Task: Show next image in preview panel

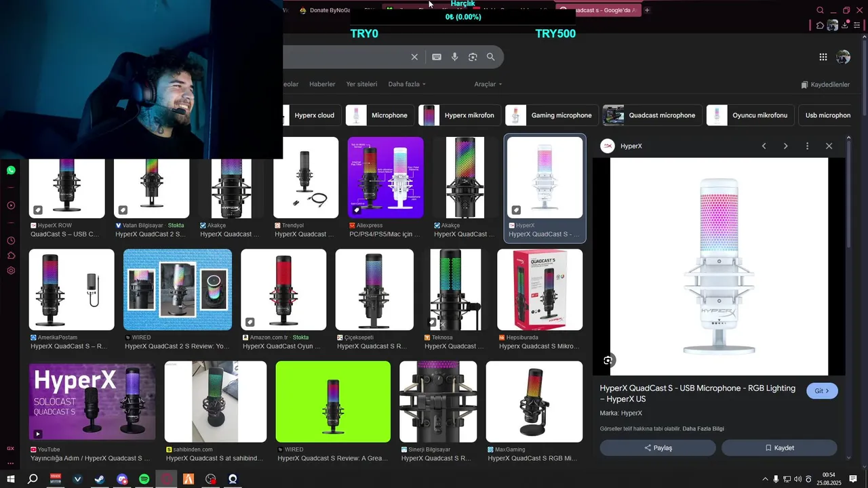Action: (785, 146)
